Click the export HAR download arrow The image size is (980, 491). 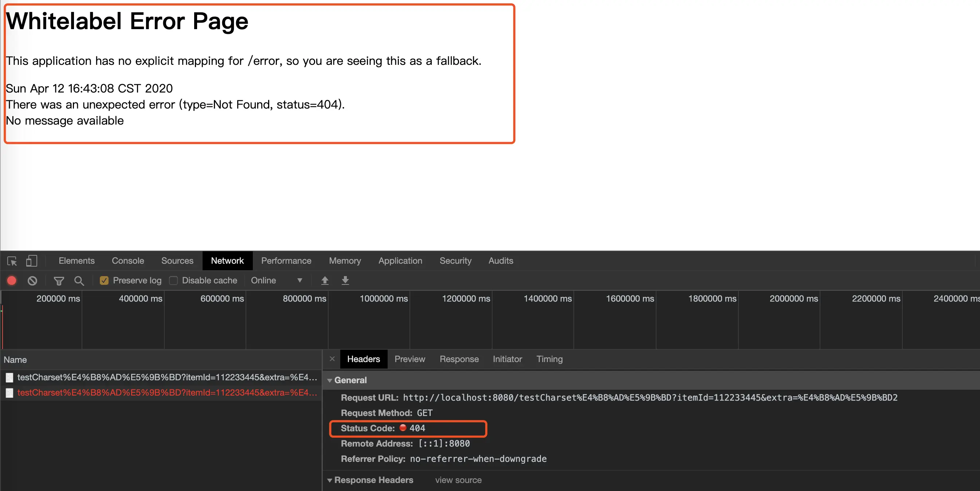[x=345, y=281]
